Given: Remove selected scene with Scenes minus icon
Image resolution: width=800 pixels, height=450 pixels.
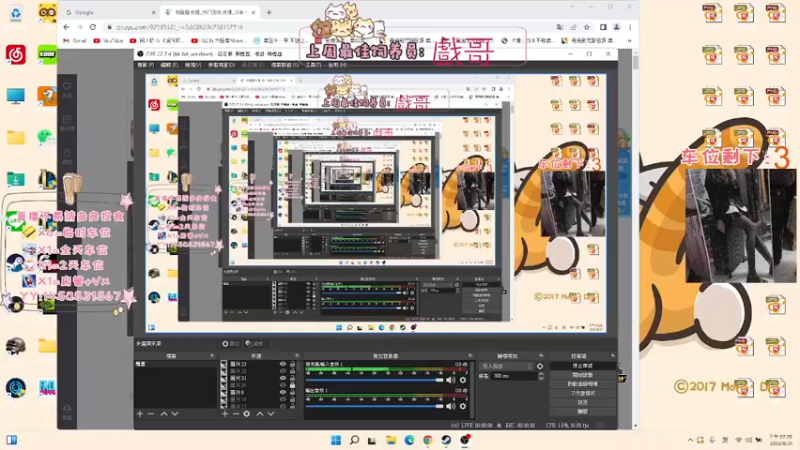Looking at the screenshot, I should click(x=151, y=414).
